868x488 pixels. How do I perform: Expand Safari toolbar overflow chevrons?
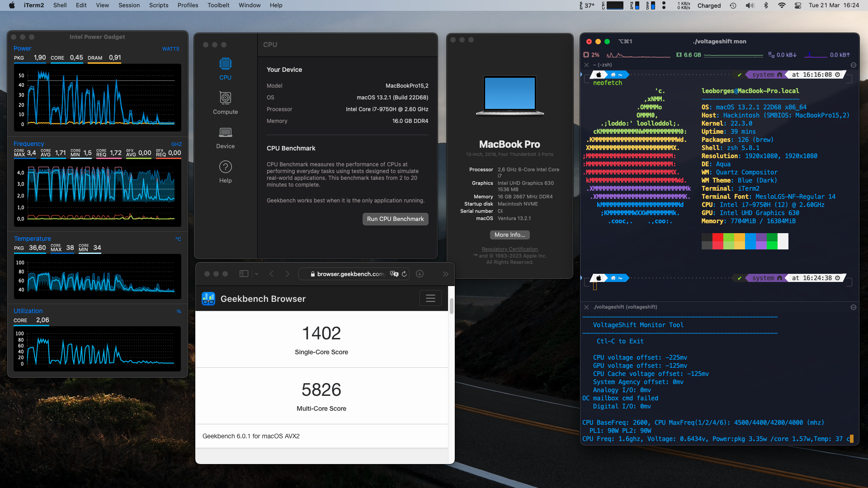445,274
